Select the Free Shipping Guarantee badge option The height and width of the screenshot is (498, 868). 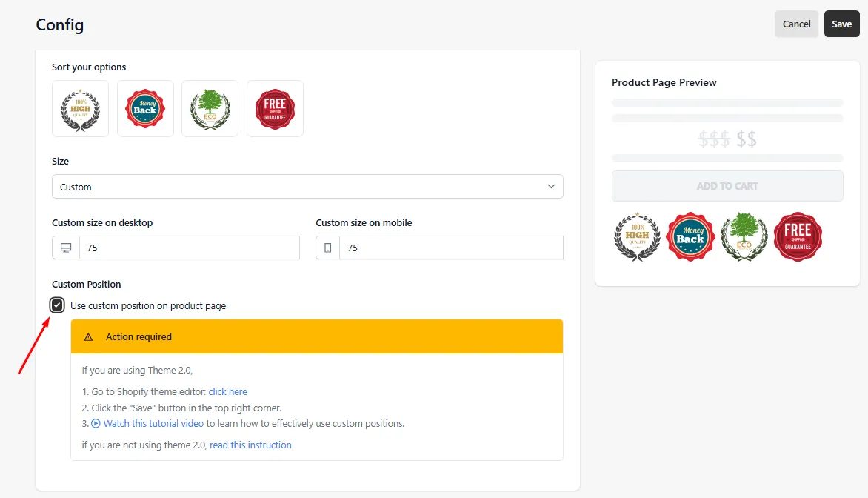pyautogui.click(x=275, y=109)
